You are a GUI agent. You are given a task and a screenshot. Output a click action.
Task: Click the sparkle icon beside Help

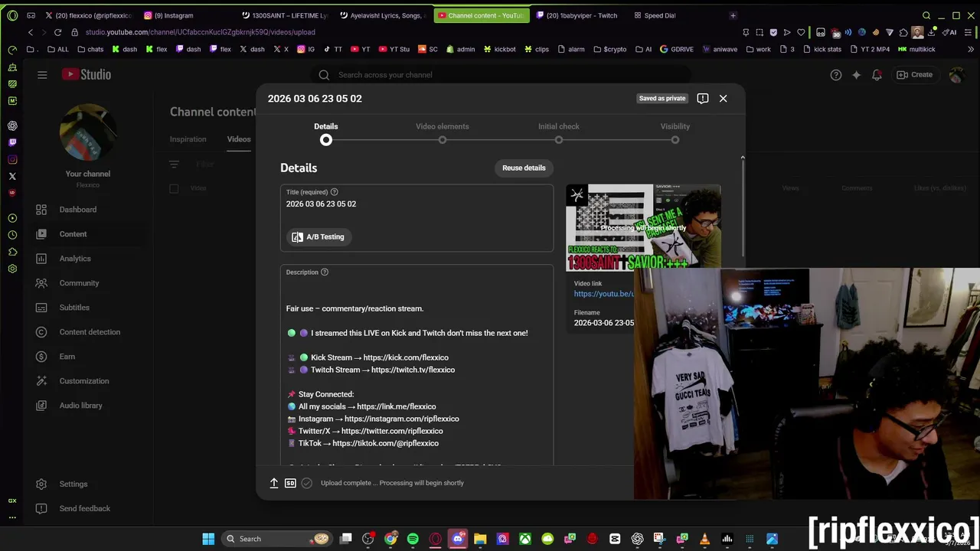pos(856,75)
